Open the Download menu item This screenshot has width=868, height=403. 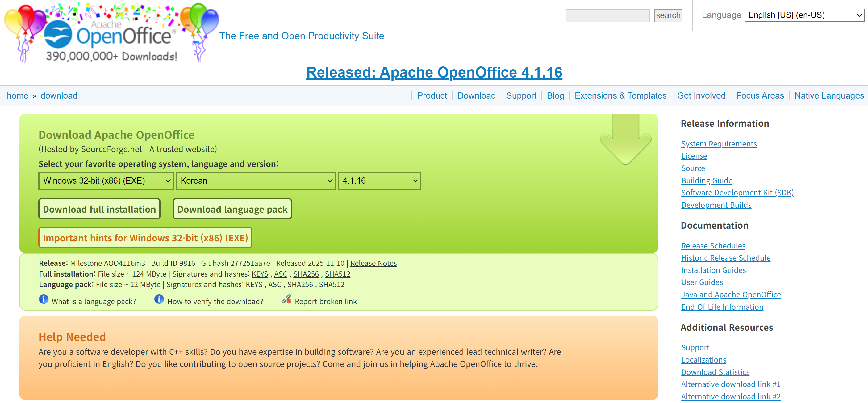pos(477,96)
